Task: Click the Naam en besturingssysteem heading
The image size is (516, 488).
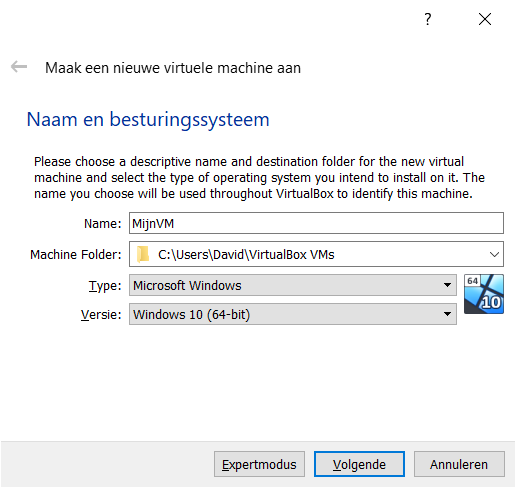Action: [148, 120]
